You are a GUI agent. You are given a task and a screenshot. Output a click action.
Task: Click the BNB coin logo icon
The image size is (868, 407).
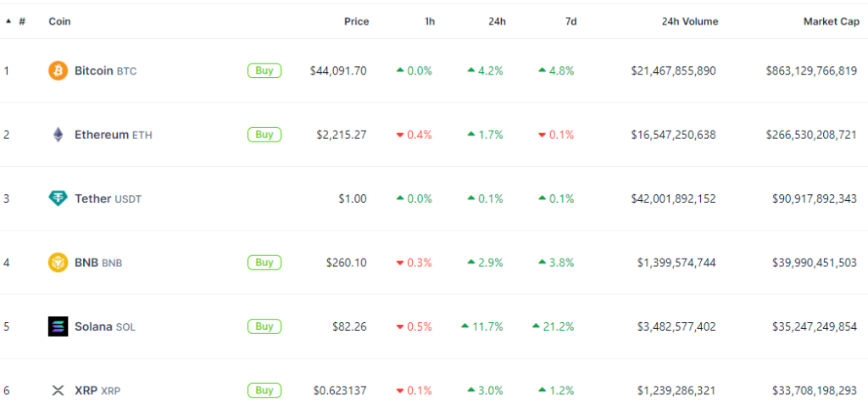tap(58, 263)
